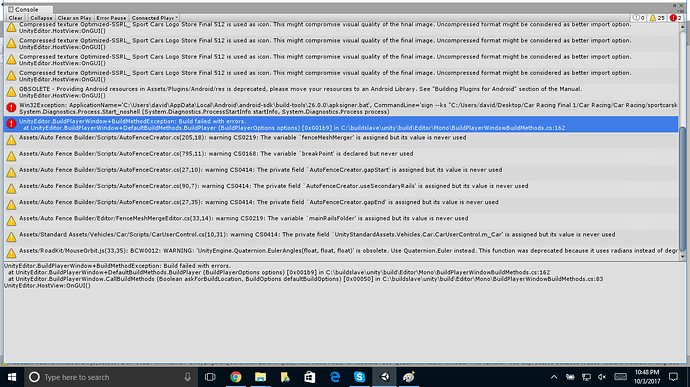Select the CarUserControl.m_Car warning
The width and height of the screenshot is (690, 387).
[341, 238]
